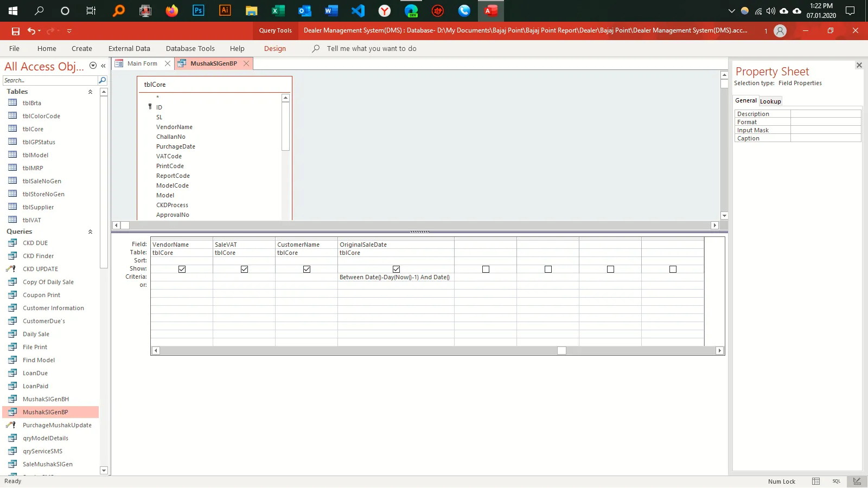
Task: Click the Undo arrow in quick access toolbar
Action: (x=31, y=31)
